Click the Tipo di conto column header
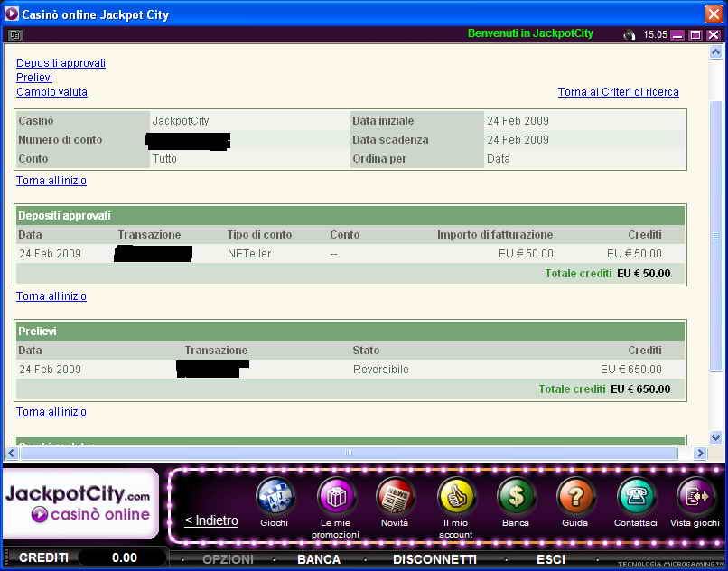 click(x=259, y=235)
